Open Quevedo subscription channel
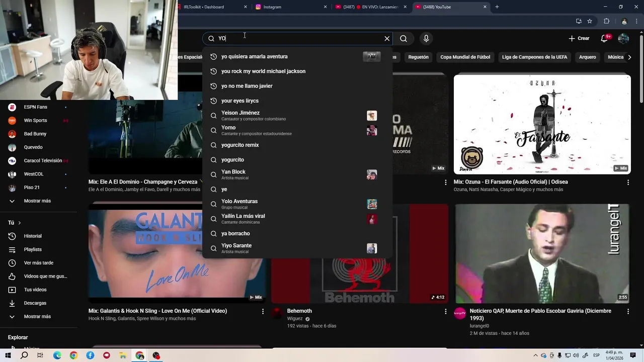The image size is (644, 362). [38, 147]
